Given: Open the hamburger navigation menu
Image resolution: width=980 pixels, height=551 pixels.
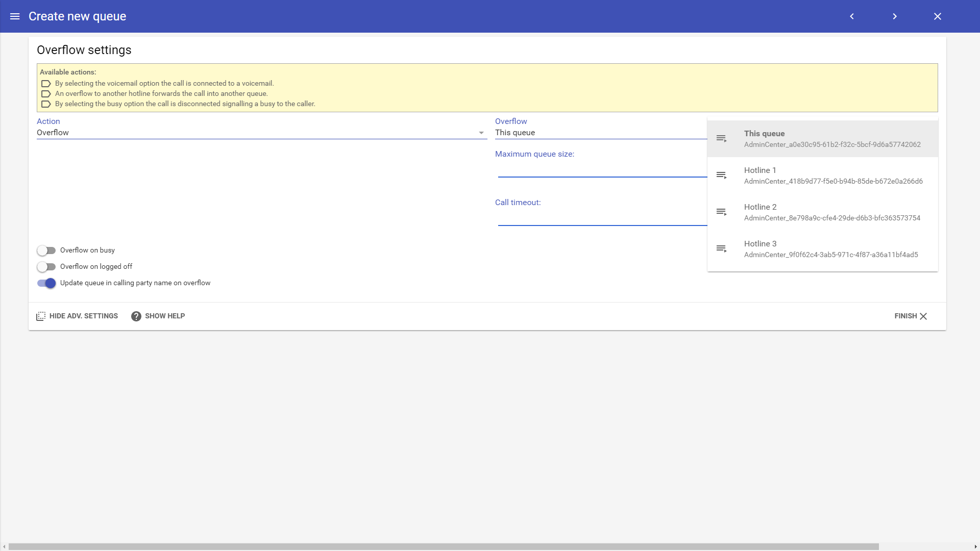Looking at the screenshot, I should [x=15, y=16].
